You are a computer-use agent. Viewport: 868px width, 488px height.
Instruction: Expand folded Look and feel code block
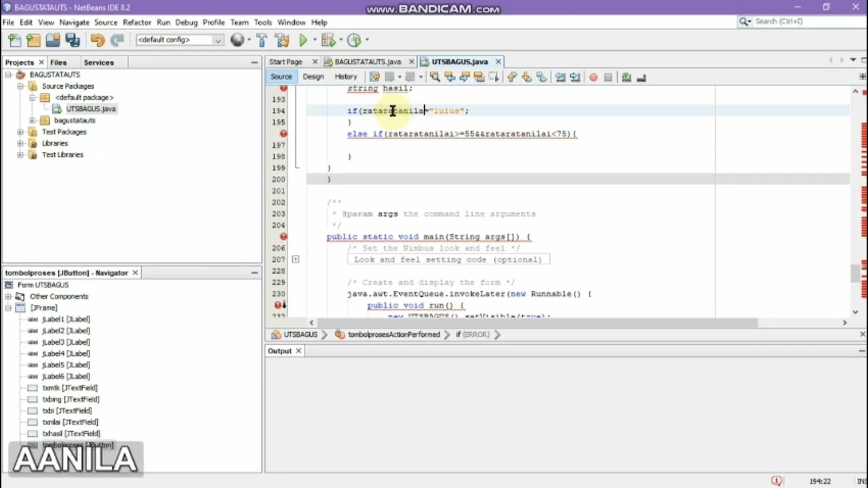click(296, 260)
